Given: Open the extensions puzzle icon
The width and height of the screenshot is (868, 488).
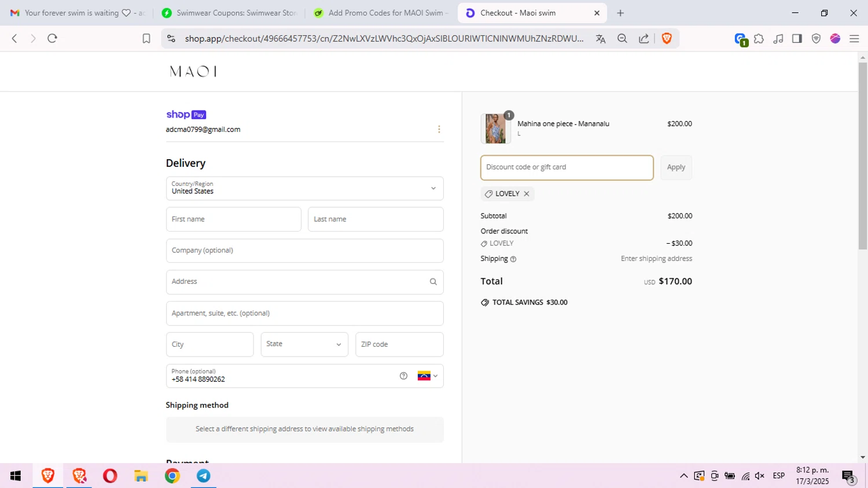Looking at the screenshot, I should point(759,39).
